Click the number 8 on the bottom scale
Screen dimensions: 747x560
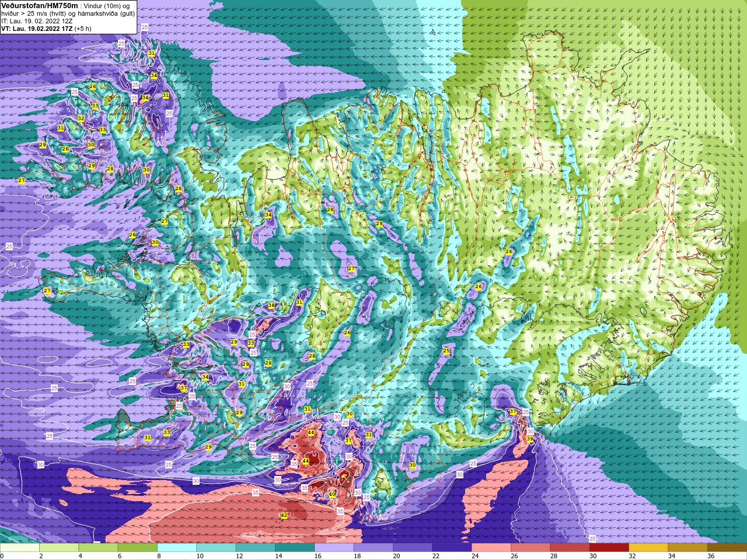[x=159, y=556]
